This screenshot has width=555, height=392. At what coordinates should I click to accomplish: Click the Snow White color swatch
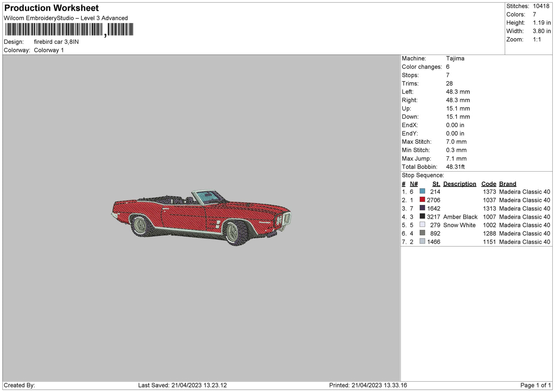(x=422, y=225)
